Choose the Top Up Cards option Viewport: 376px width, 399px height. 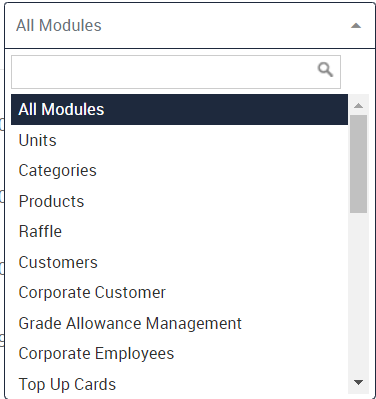pos(179,384)
